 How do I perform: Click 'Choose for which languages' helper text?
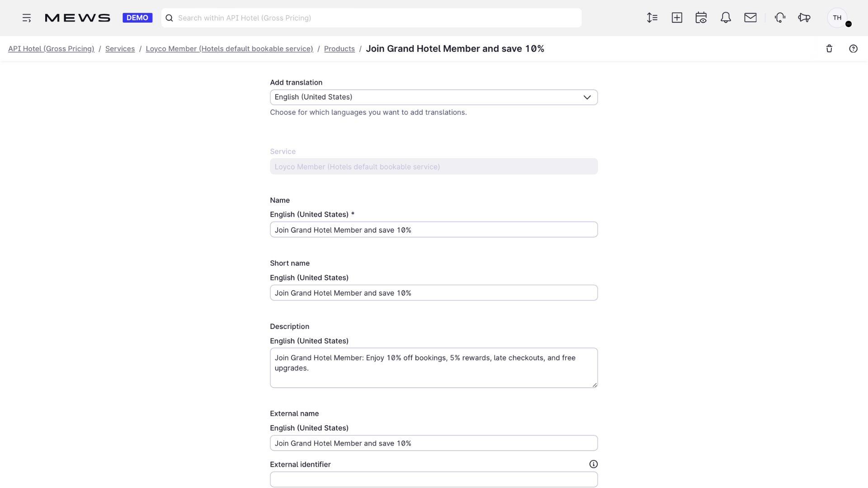(368, 113)
